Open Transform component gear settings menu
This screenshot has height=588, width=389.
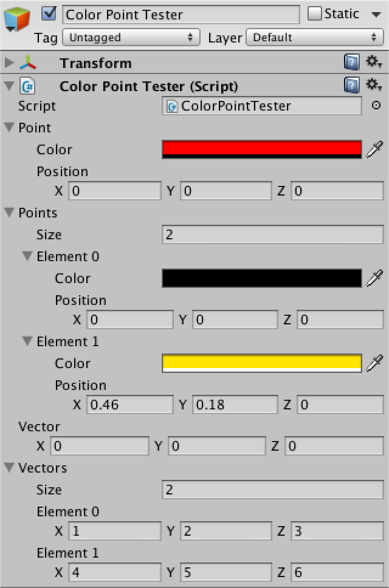pos(374,62)
